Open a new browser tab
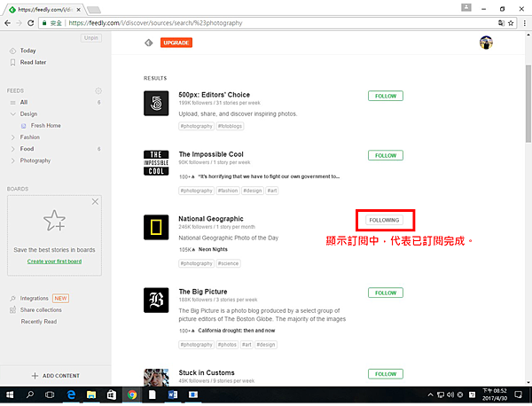This screenshot has height=406, width=532. tap(94, 10)
